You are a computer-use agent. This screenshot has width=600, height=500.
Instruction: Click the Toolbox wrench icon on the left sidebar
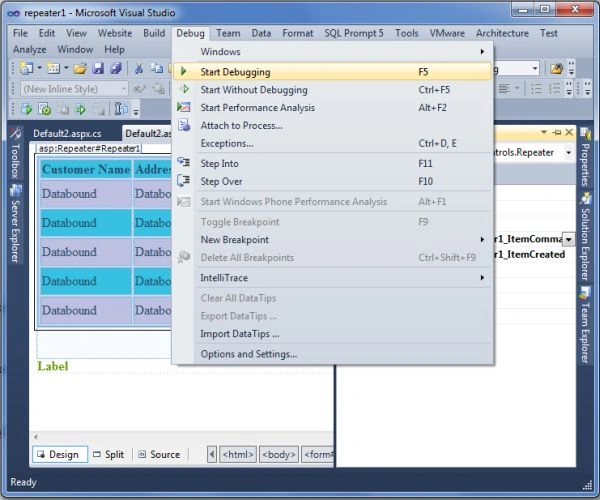pyautogui.click(x=16, y=134)
